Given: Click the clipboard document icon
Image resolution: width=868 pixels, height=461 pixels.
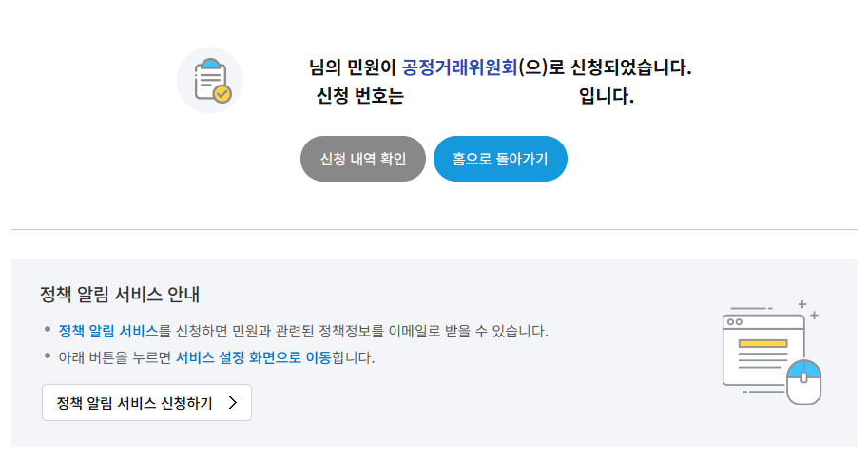Looking at the screenshot, I should point(210,80).
